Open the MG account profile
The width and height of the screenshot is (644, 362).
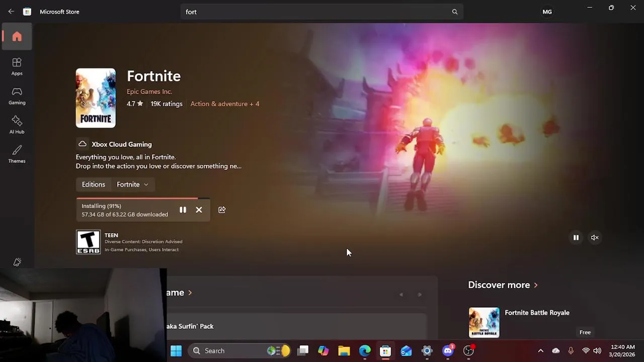click(547, 12)
